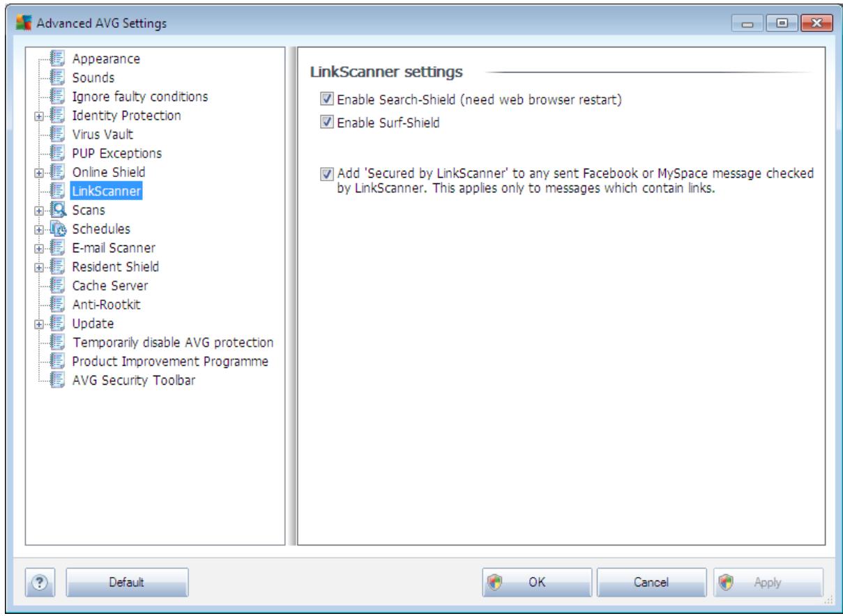Uncheck the Enable Surf-Shield option

pos(326,123)
